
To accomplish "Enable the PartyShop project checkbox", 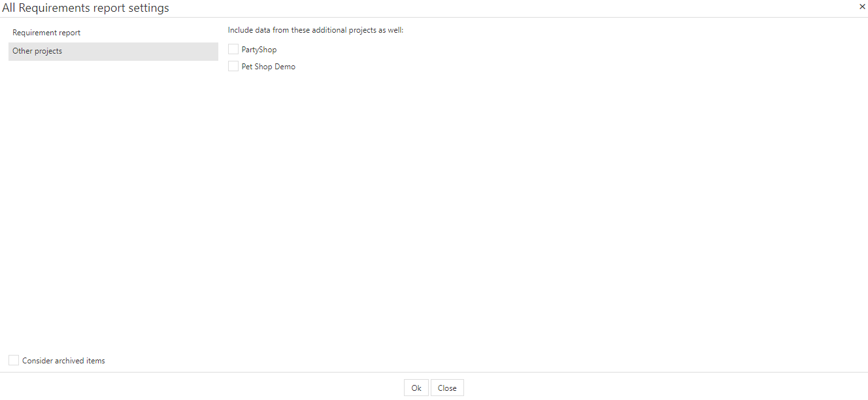I will [x=233, y=50].
